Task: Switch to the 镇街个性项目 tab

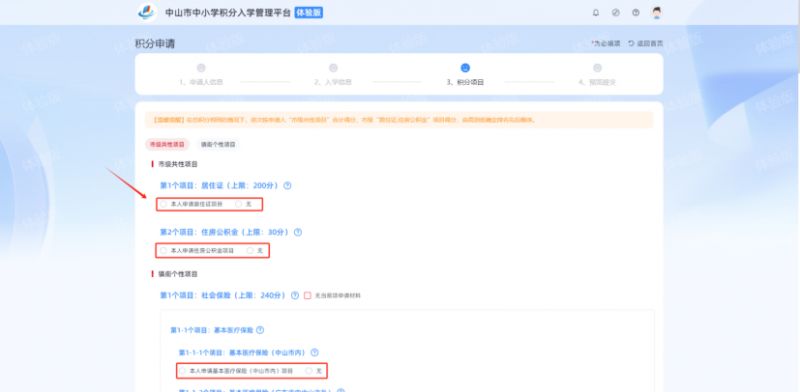Action: point(218,144)
